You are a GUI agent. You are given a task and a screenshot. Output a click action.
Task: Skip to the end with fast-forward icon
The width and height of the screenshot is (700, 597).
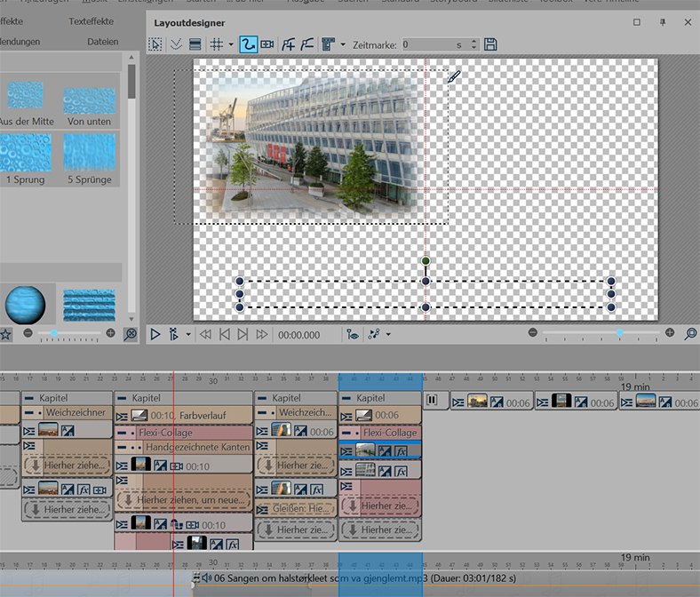262,335
